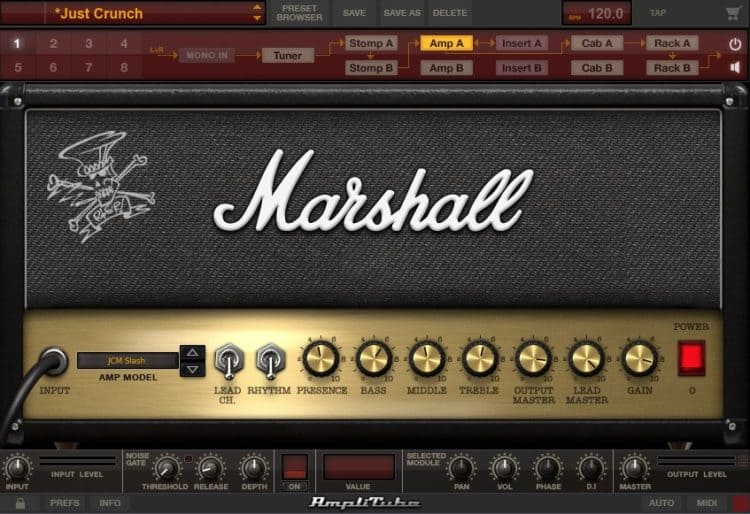Click the Save As button
This screenshot has width=750, height=514.
coord(402,13)
